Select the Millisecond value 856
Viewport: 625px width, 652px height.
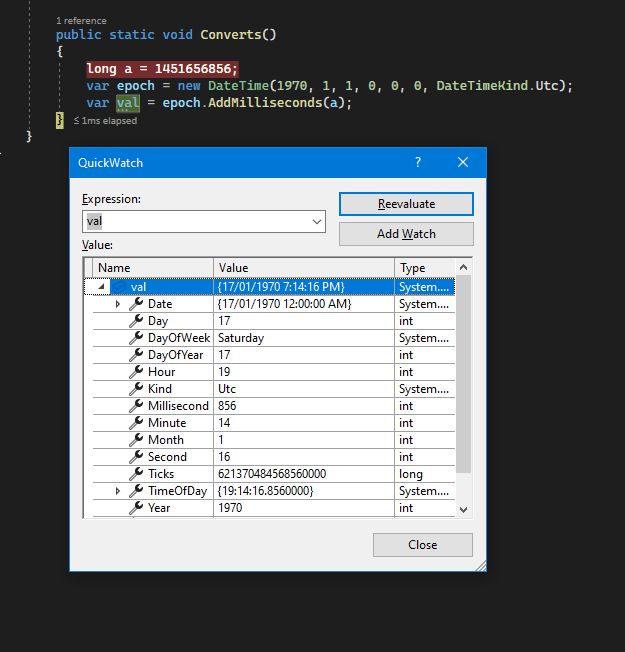(227, 406)
